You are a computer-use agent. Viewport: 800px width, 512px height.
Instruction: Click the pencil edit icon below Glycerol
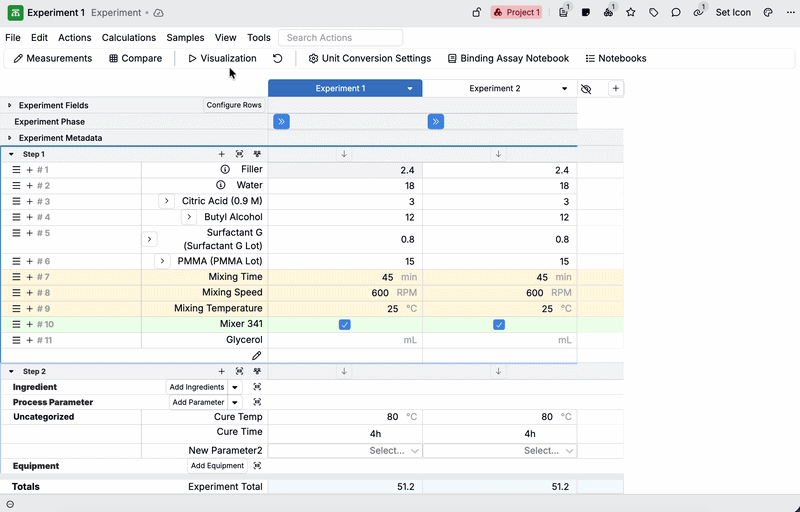coord(256,355)
